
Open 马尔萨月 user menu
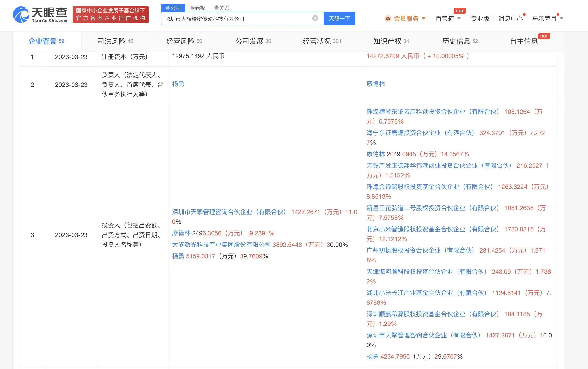[544, 19]
